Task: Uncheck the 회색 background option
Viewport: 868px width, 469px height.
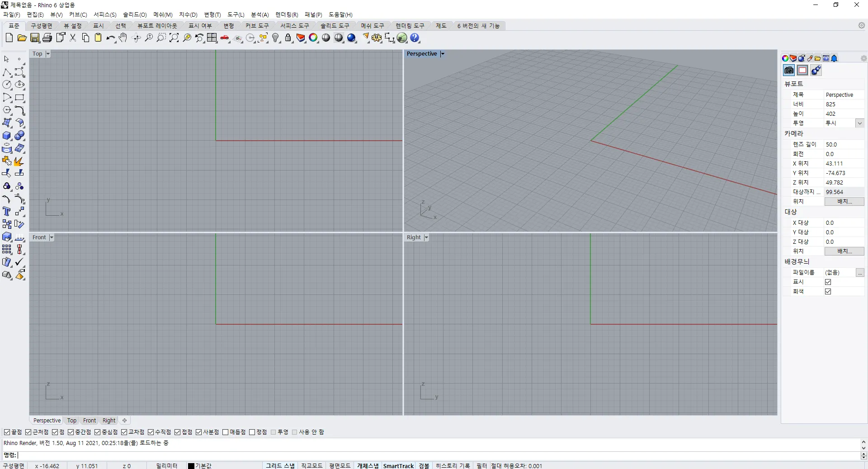Action: point(828,292)
